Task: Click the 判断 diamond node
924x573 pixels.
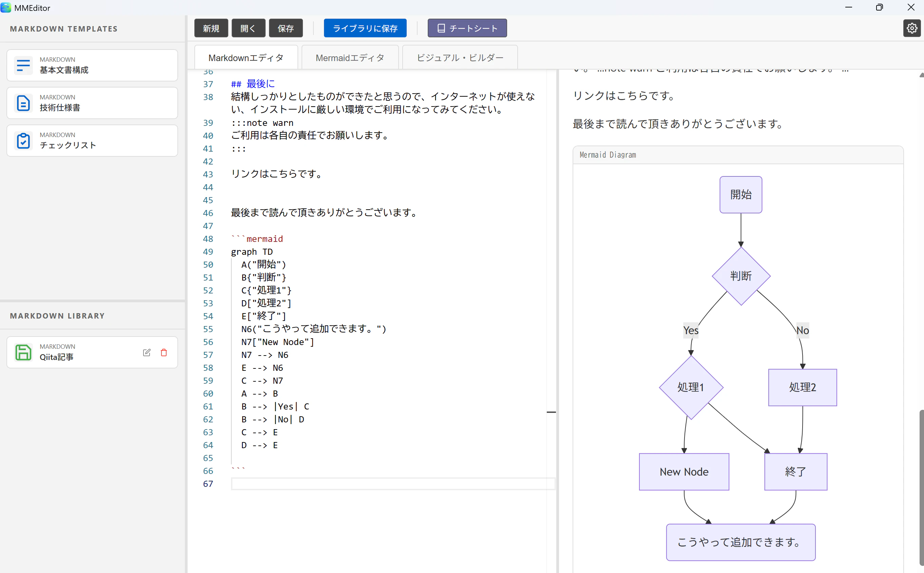Action: (741, 276)
